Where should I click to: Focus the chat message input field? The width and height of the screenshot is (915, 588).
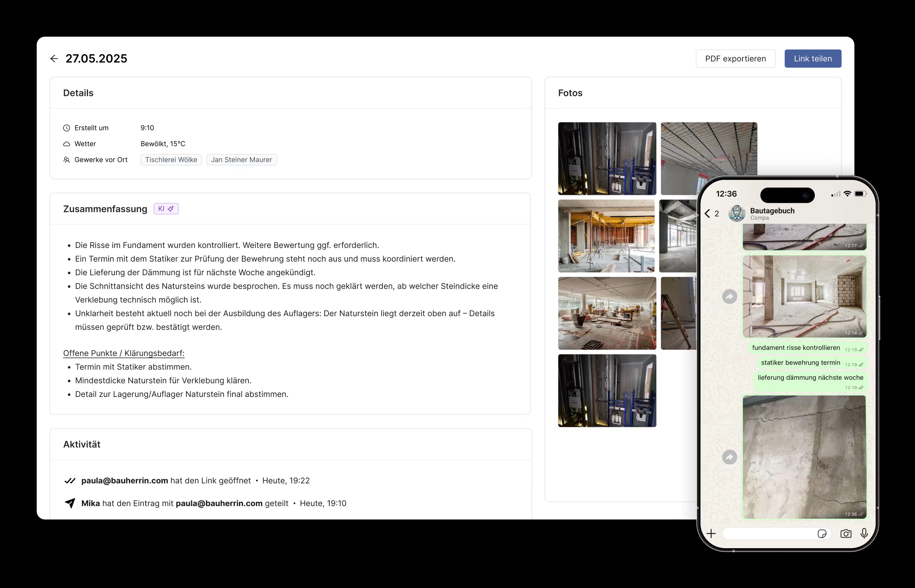click(777, 533)
